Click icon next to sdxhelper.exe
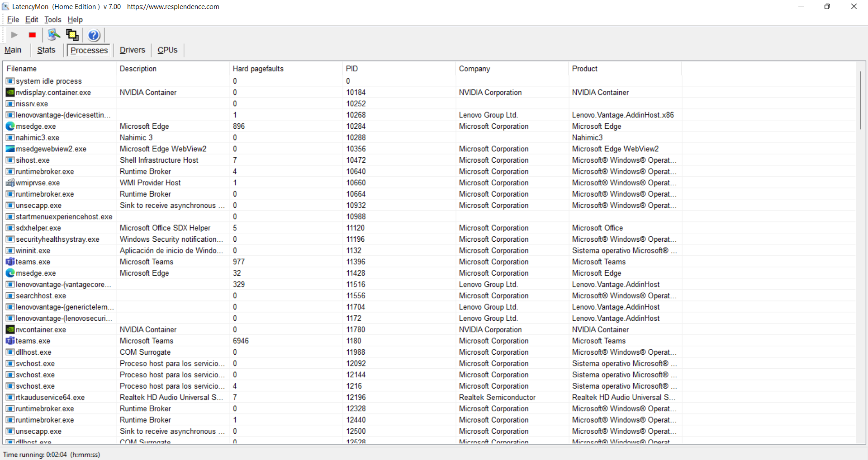 pos(10,228)
